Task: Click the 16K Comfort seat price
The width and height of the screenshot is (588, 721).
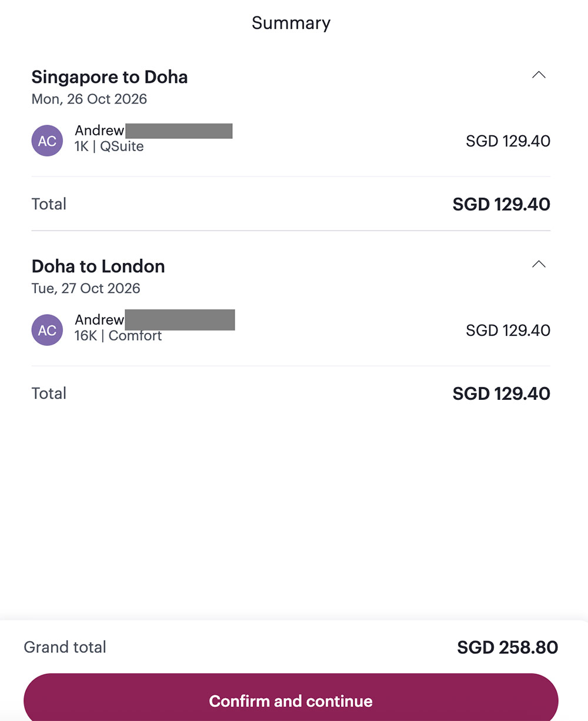Action: 508,331
